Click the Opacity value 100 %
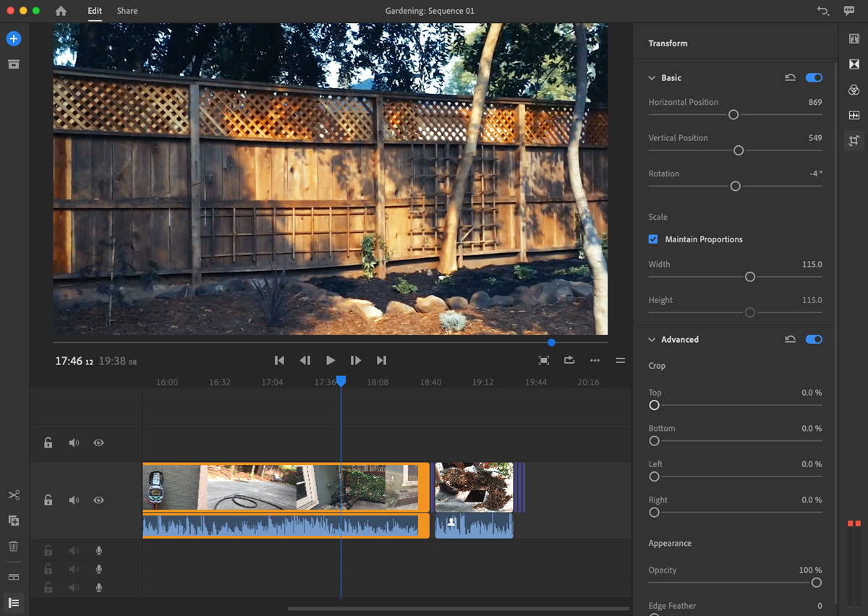Image resolution: width=868 pixels, height=616 pixels. [810, 570]
